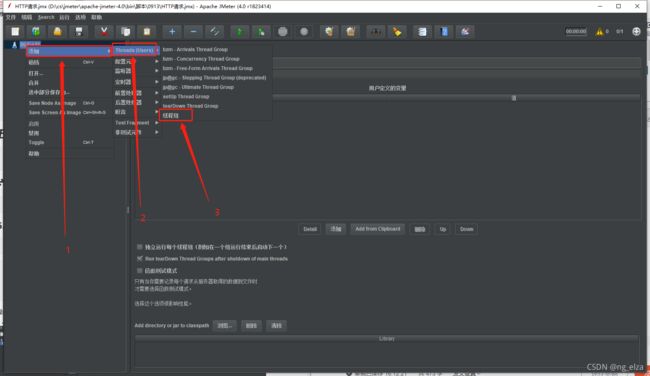Click 浏览... button for classpath
This screenshot has width=650, height=376.
[x=225, y=325]
